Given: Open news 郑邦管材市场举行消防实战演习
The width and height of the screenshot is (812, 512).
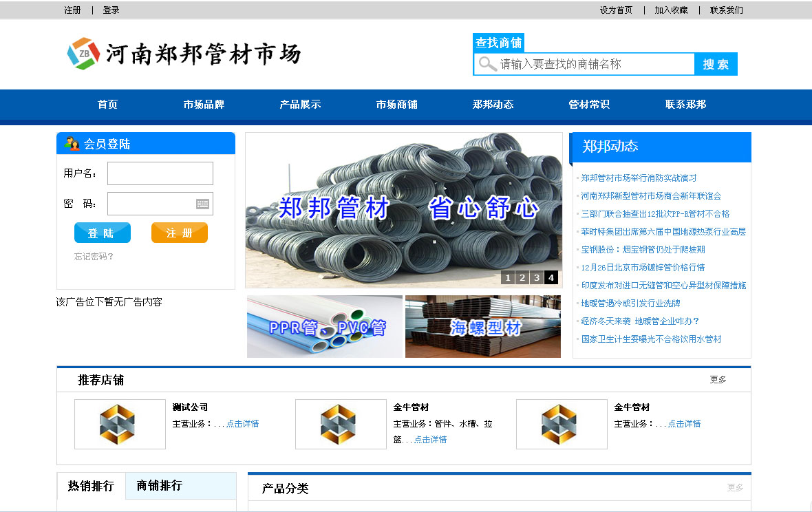Looking at the screenshot, I should pyautogui.click(x=639, y=178).
